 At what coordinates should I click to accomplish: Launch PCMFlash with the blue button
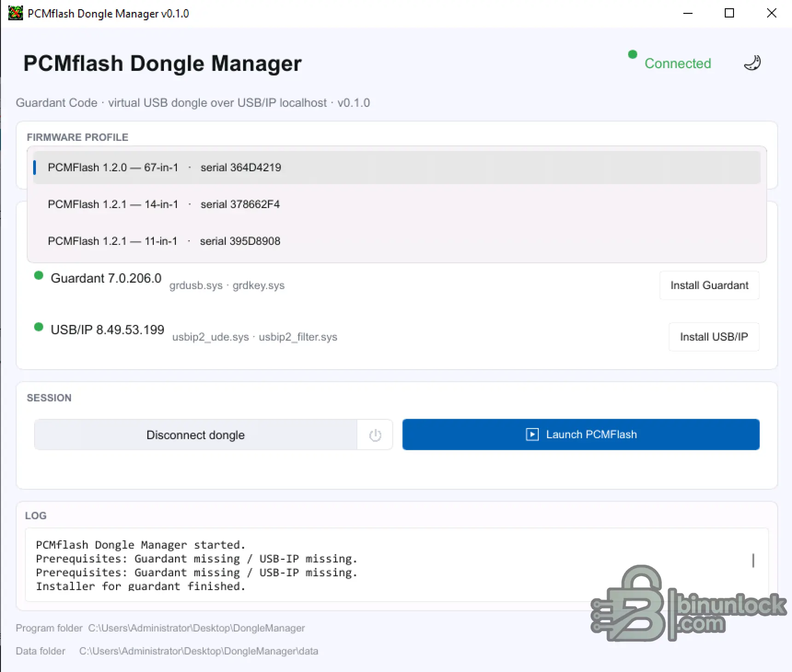581,434
